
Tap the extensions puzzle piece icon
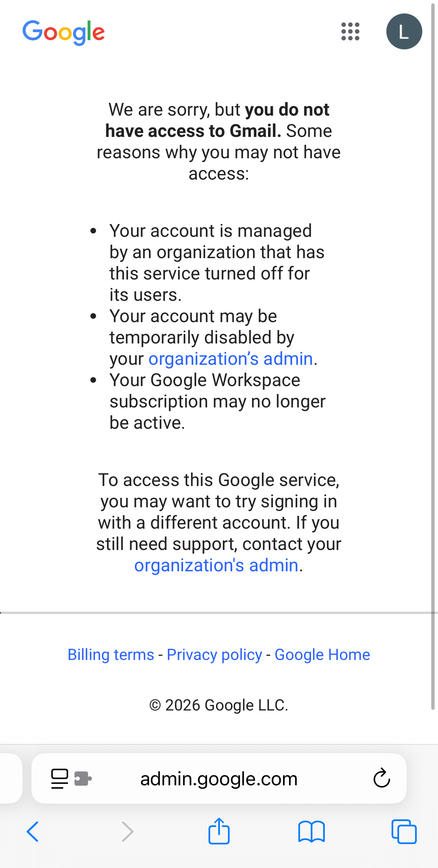click(x=83, y=779)
